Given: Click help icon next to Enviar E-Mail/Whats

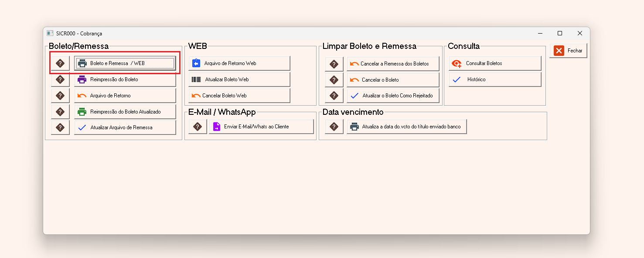Looking at the screenshot, I should [198, 127].
